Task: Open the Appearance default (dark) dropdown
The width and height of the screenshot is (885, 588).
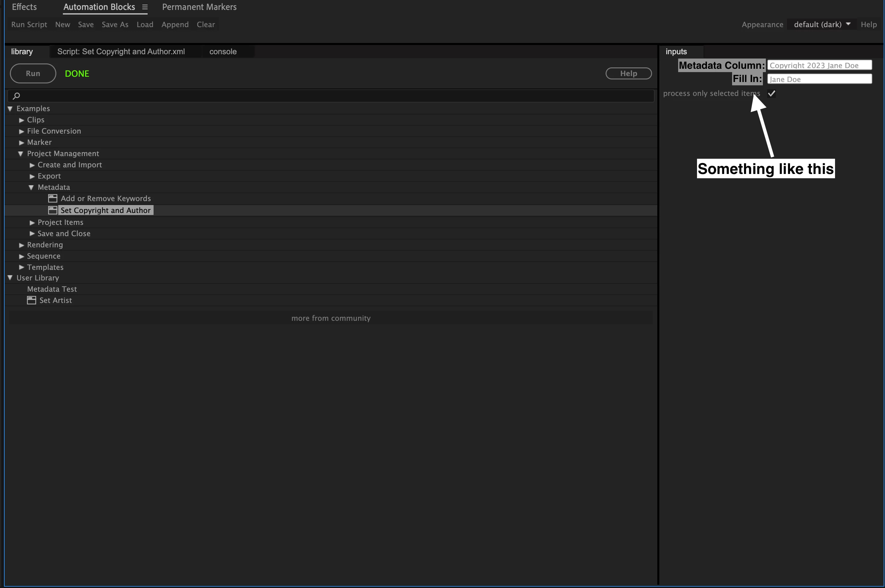Action: coord(821,24)
